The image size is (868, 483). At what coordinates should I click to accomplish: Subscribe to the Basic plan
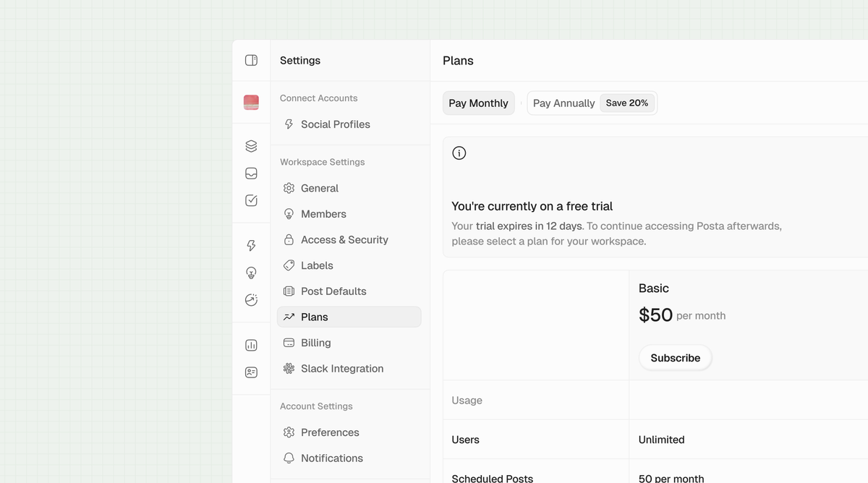[675, 358]
